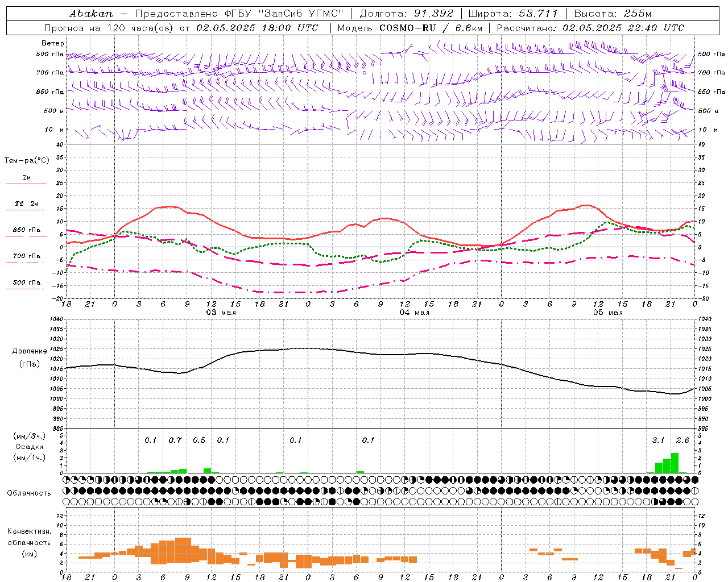Screen dimensions: 728x582
Task: Click the "Рассчитано: 02.05.2025 22:40 UTC" timestamp
Action: [x=590, y=28]
